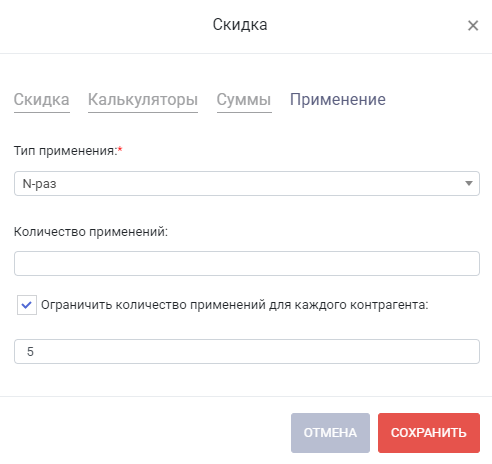Go to the Суммы tab
Image resolution: width=492 pixels, height=464 pixels.
point(244,100)
